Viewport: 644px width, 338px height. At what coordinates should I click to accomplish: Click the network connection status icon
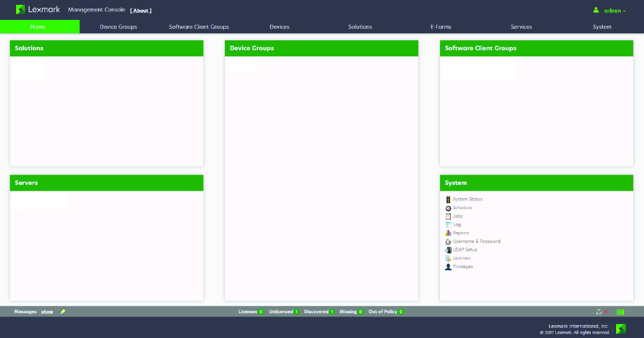[x=602, y=312]
